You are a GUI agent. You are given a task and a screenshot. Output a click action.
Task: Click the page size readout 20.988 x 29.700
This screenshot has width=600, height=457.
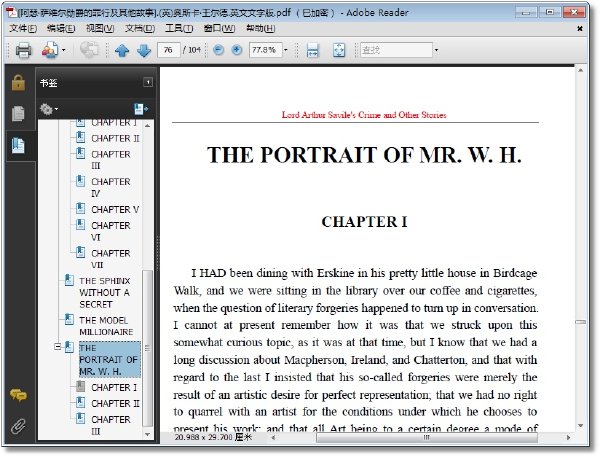coord(213,437)
